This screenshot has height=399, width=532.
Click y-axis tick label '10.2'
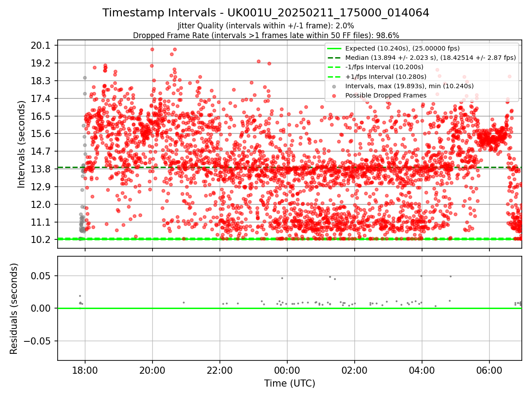[x=42, y=239]
